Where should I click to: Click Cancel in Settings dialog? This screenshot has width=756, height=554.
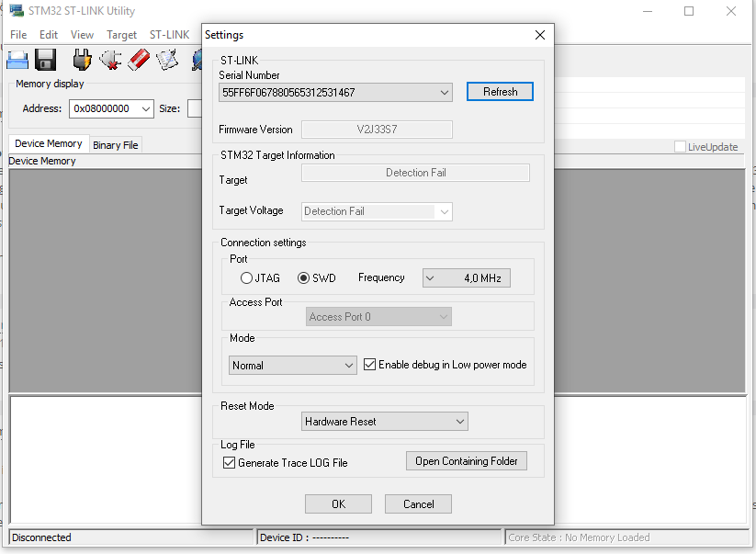[418, 503]
